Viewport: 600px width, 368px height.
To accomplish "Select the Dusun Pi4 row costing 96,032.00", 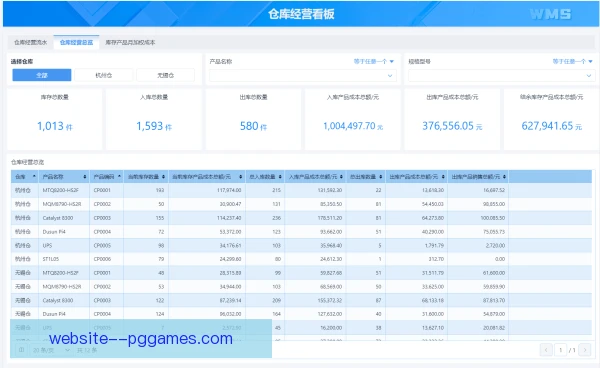I will (301, 314).
